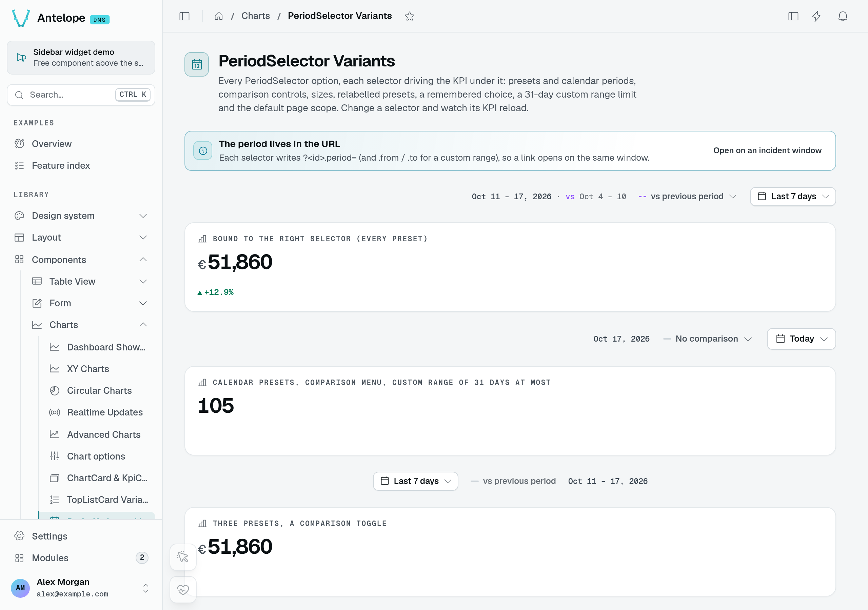Open quick actions lightning icon
The image size is (868, 610).
(816, 16)
